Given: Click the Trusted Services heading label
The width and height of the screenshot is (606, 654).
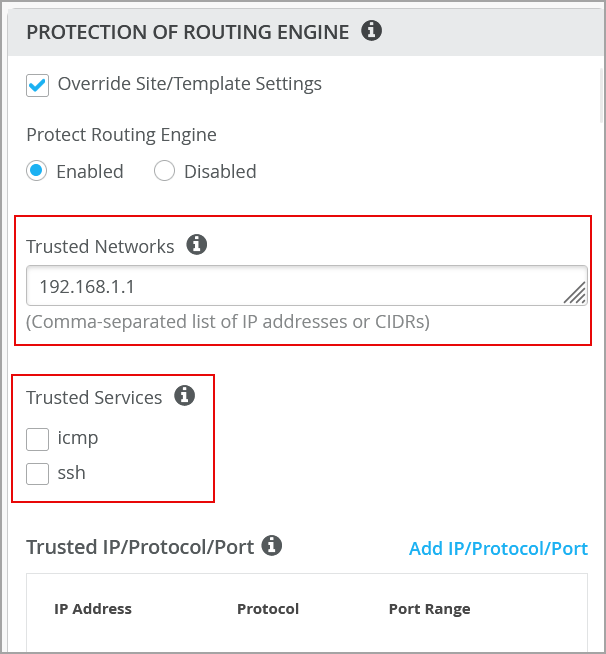Looking at the screenshot, I should pyautogui.click(x=94, y=397).
